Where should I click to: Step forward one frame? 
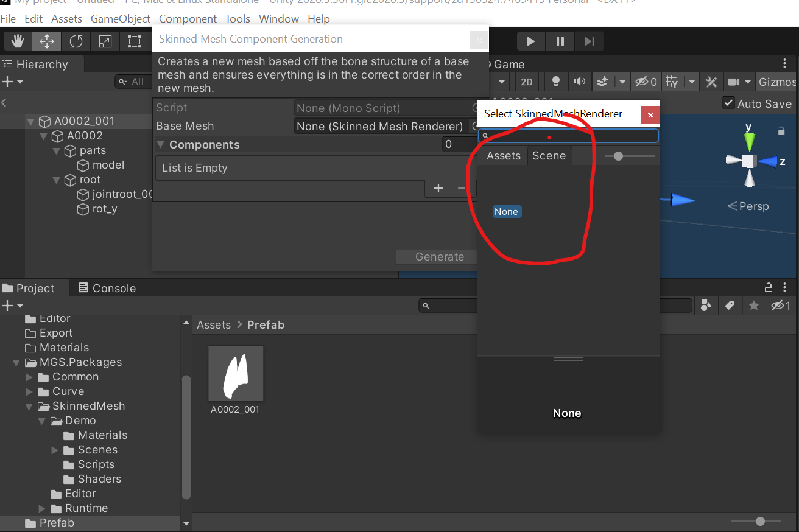[590, 41]
